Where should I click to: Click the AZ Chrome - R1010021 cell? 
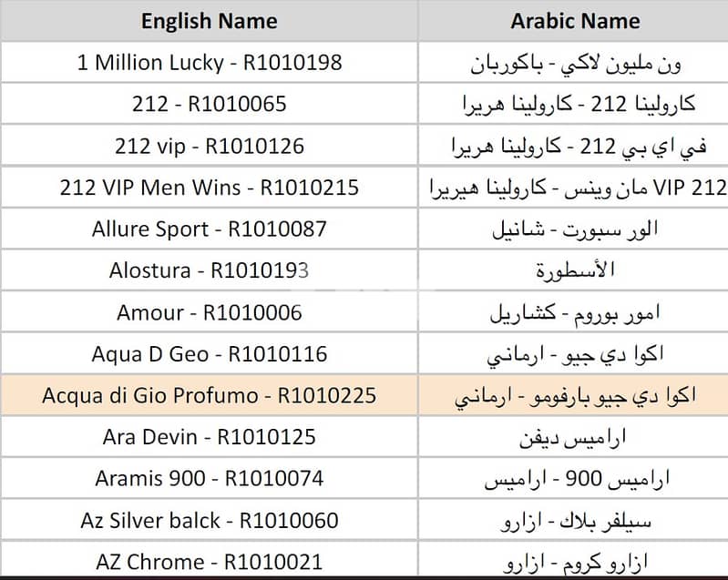(209, 562)
